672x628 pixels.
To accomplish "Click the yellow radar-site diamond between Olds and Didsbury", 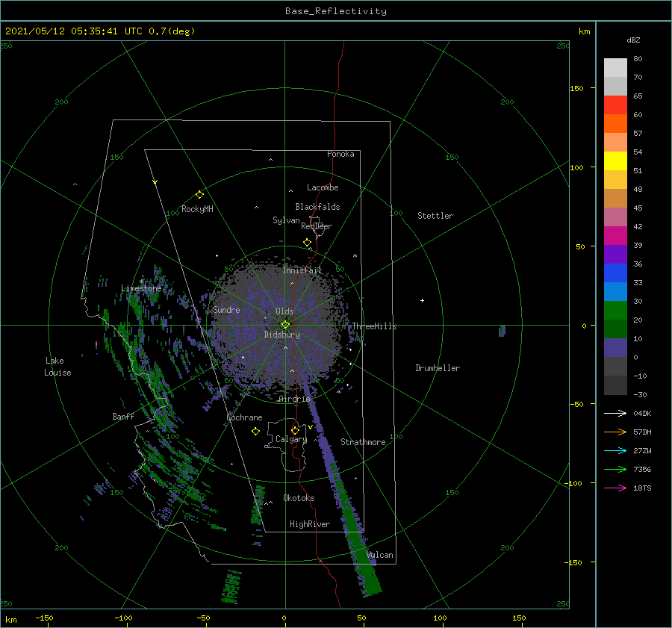I will click(x=285, y=325).
